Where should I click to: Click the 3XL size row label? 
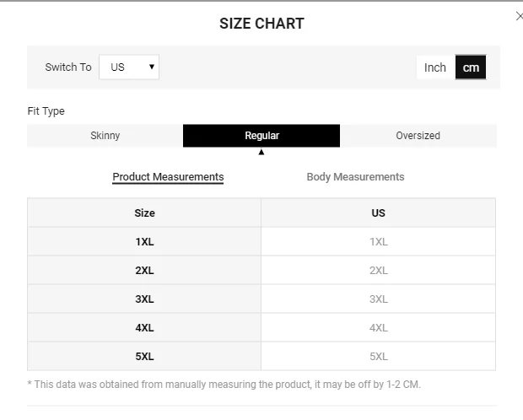click(x=144, y=299)
